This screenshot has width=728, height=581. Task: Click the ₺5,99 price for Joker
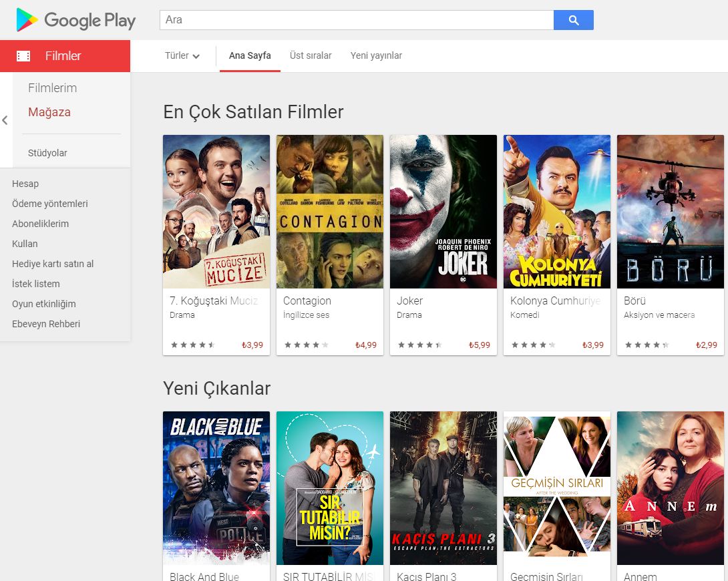(x=479, y=345)
